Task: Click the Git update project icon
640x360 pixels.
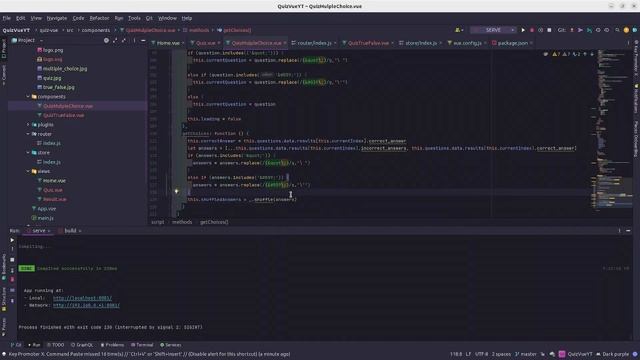Action: click(571, 30)
